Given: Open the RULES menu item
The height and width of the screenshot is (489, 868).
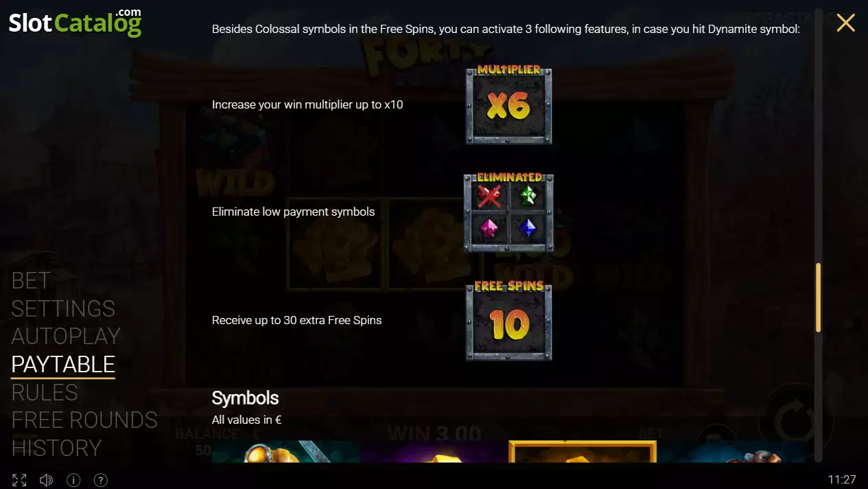Looking at the screenshot, I should (45, 392).
